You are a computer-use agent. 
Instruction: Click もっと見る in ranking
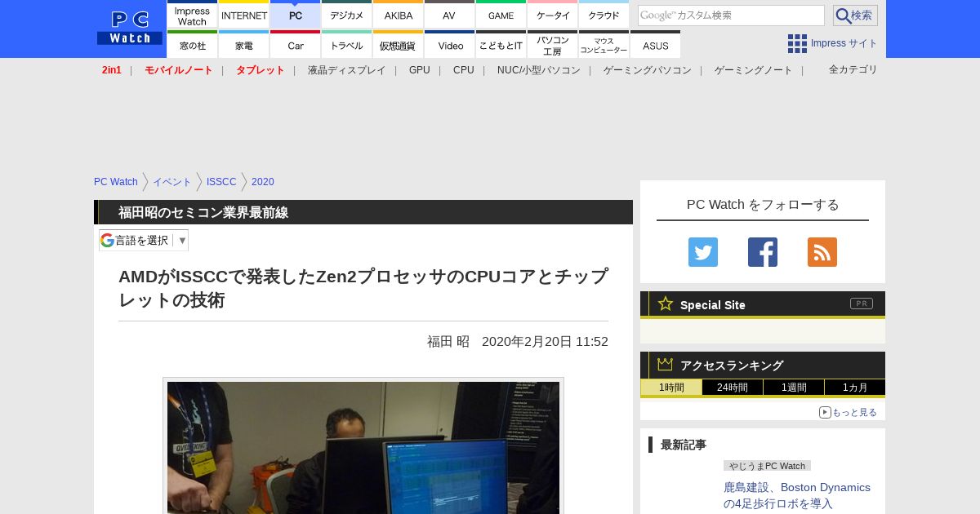(849, 413)
